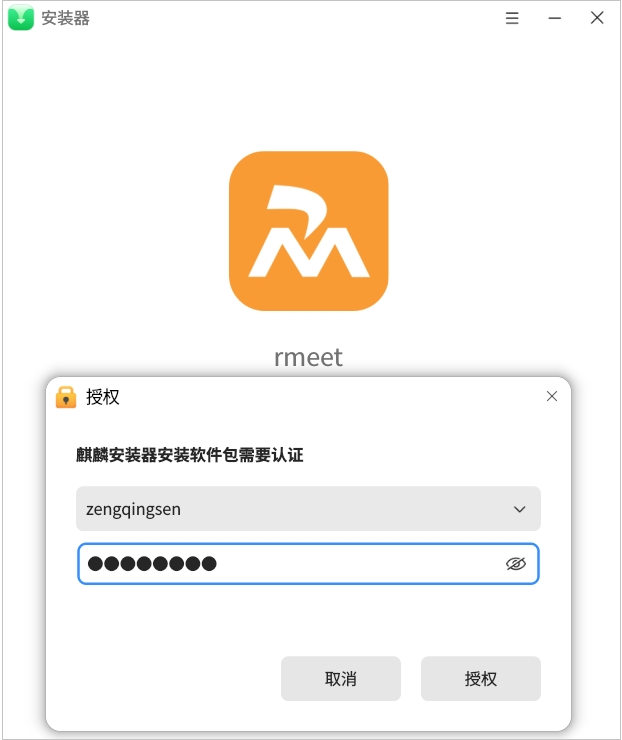Click the 安装器 window title text
The image size is (622, 740).
pos(66,18)
